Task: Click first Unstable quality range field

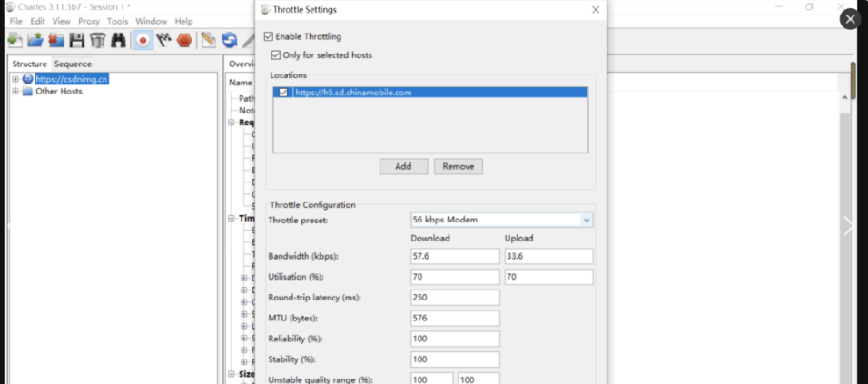Action: click(x=432, y=378)
